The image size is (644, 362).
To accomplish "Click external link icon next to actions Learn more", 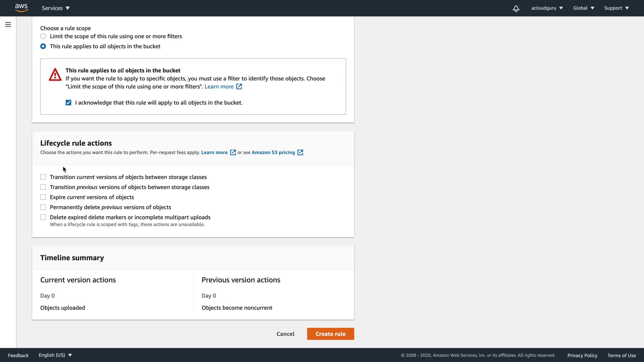I will (233, 153).
